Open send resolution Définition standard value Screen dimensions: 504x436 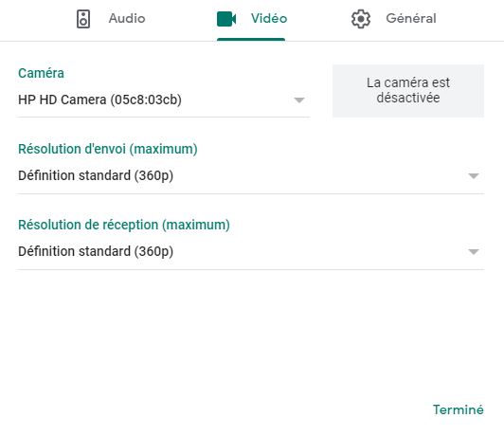(x=96, y=176)
